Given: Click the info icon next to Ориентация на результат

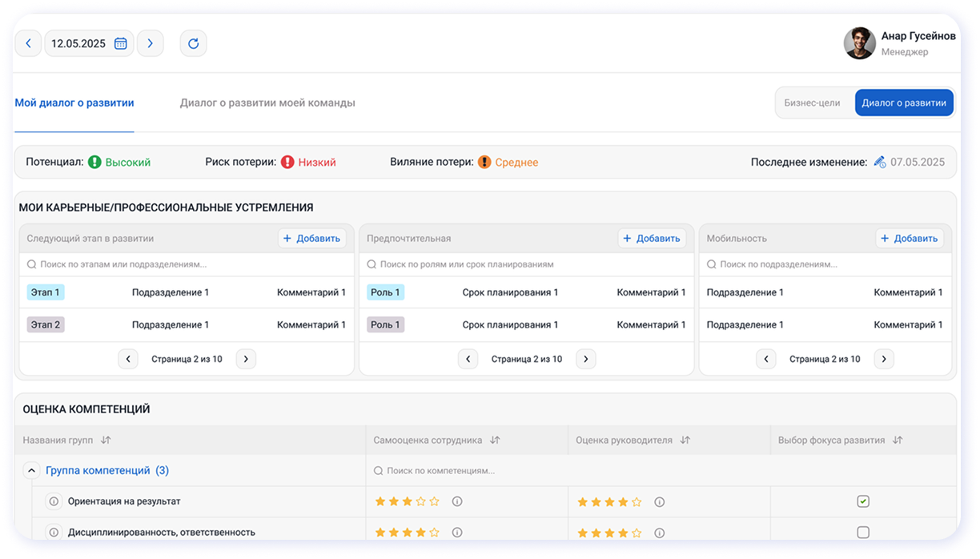Looking at the screenshot, I should [x=54, y=501].
